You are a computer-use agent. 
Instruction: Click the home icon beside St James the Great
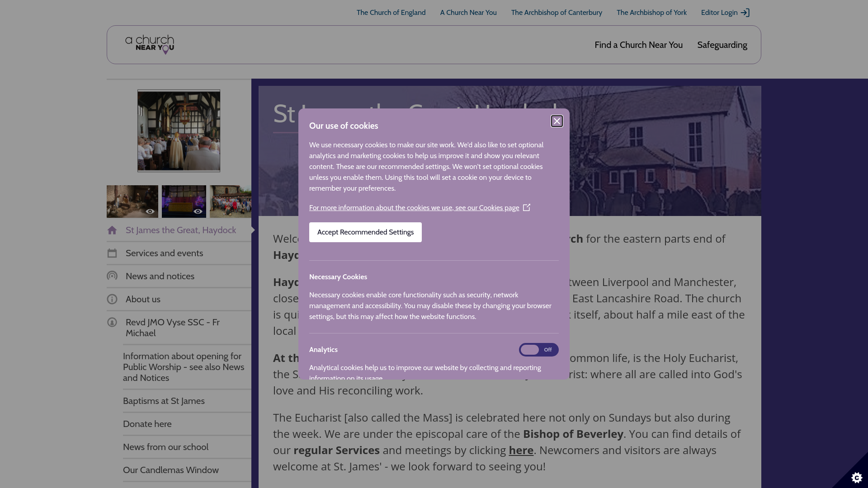(112, 230)
